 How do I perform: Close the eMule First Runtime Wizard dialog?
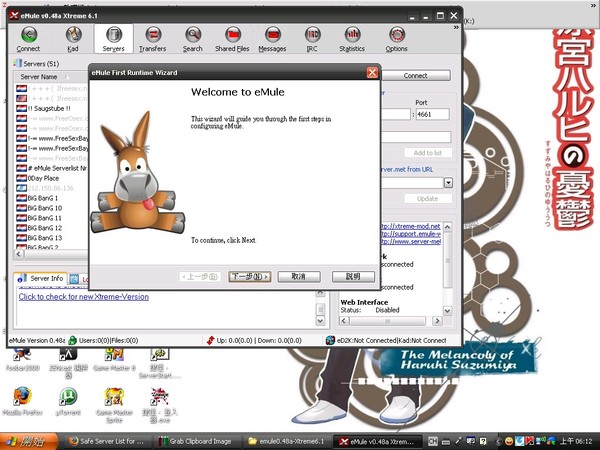point(372,72)
